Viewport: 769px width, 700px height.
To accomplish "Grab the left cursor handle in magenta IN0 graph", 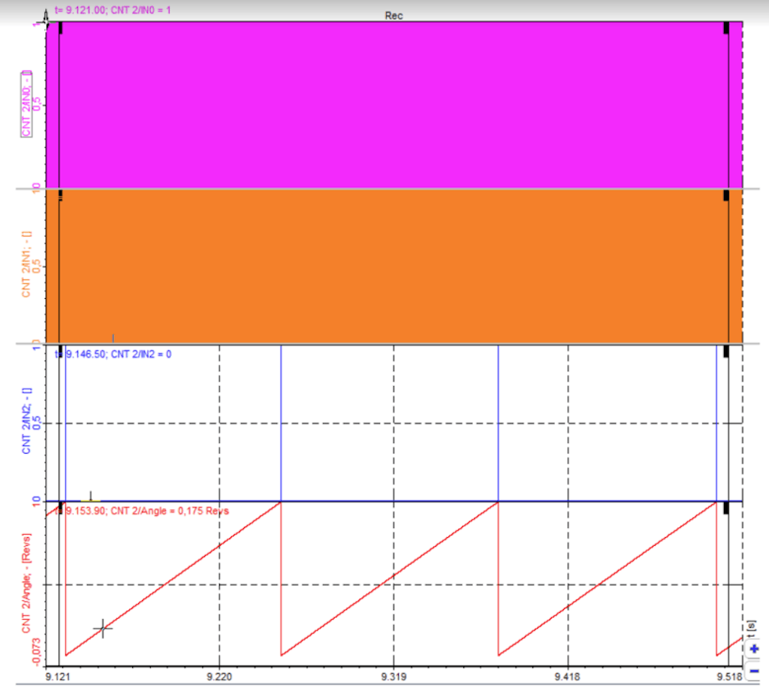I will point(60,28).
